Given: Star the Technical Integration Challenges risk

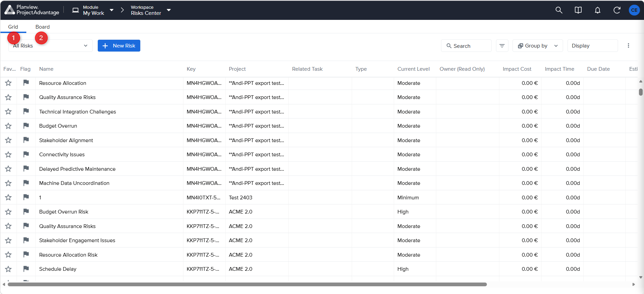Looking at the screenshot, I should point(8,111).
